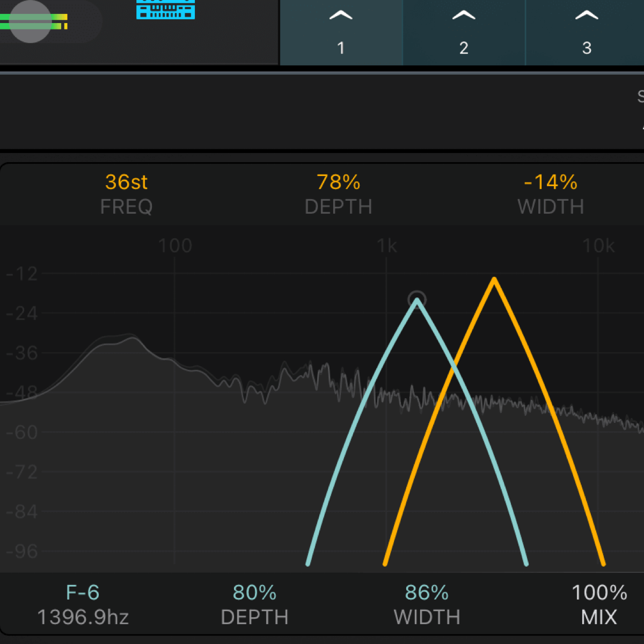Click the -60 dB level label on the graph

tap(22, 432)
